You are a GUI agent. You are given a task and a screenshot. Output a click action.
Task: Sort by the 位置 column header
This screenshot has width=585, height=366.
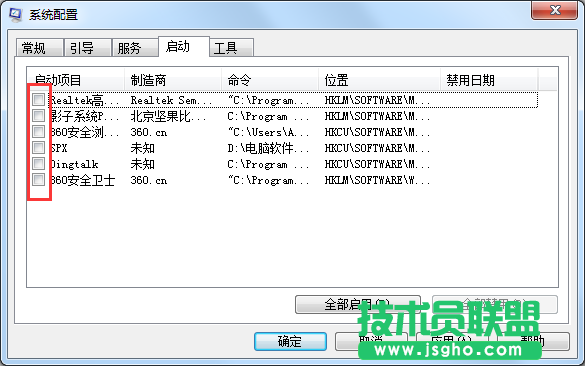379,80
